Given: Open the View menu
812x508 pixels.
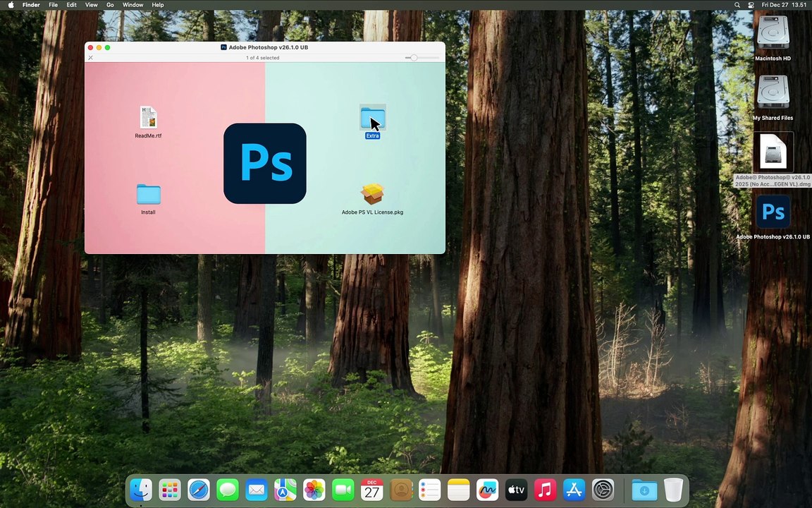Looking at the screenshot, I should [91, 5].
